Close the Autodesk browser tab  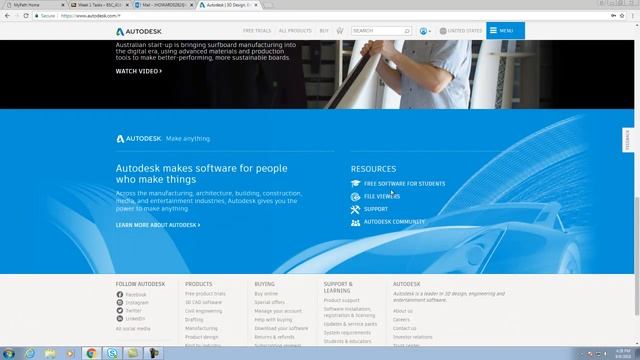(256, 5)
